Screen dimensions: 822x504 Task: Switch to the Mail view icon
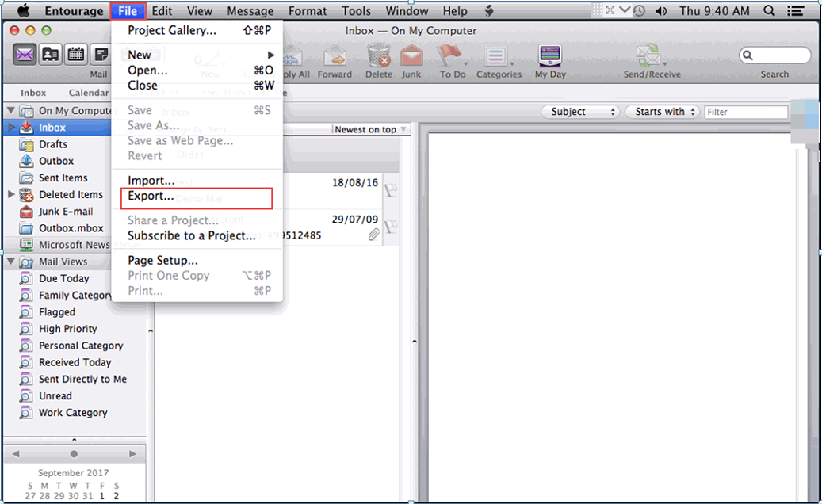click(25, 55)
